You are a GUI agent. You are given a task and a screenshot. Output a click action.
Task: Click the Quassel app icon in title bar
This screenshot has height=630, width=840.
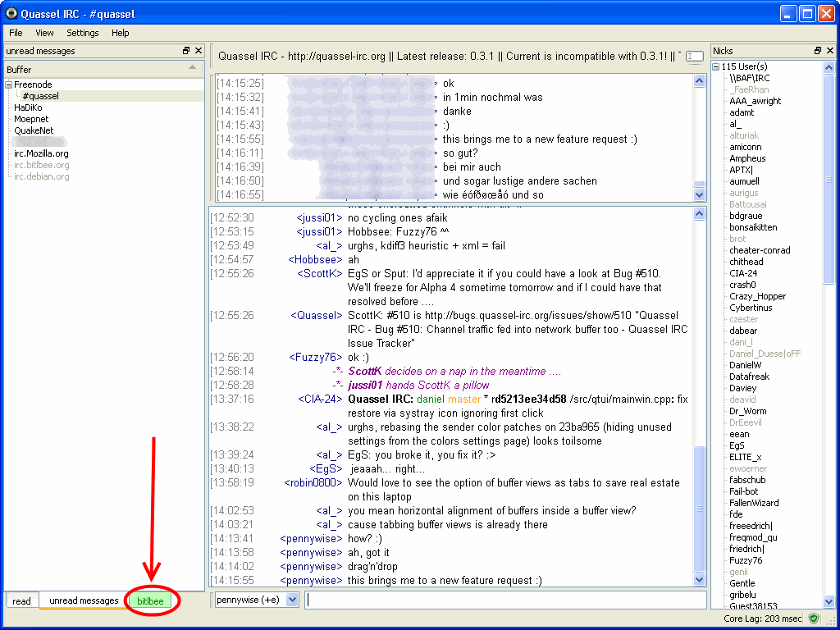point(11,13)
